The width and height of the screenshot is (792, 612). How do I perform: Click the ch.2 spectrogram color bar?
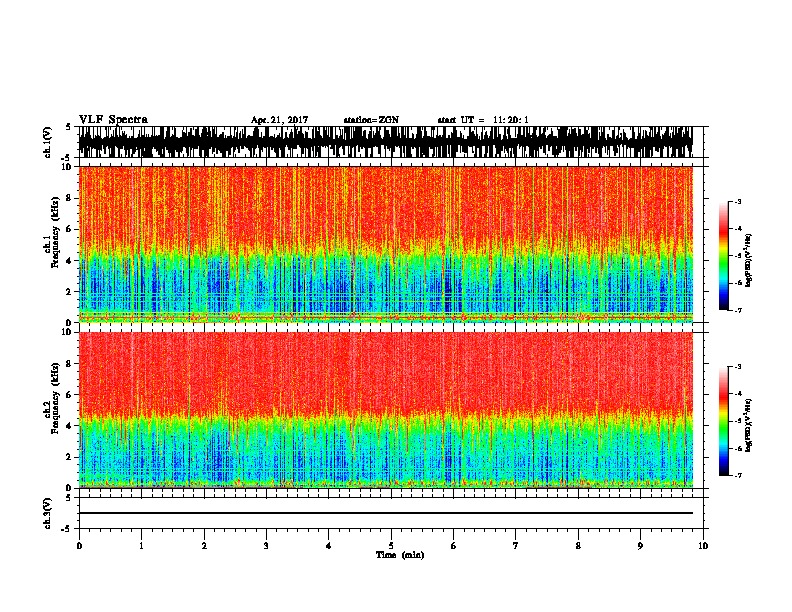point(724,421)
